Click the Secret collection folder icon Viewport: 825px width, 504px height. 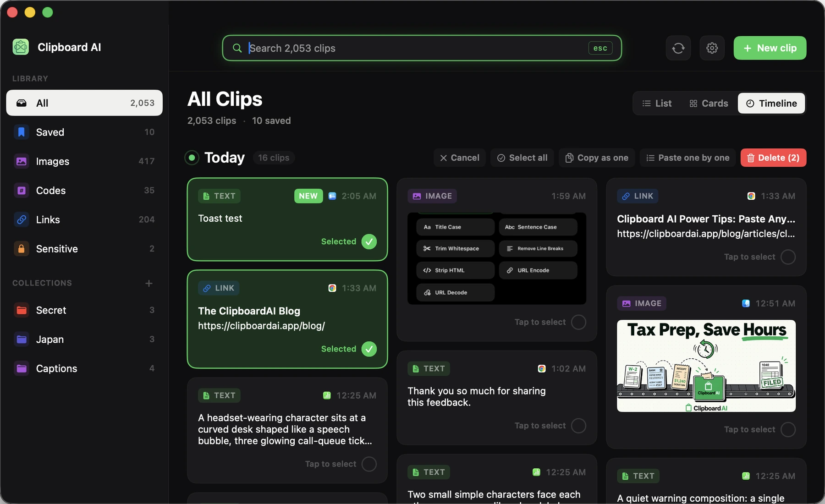21,310
